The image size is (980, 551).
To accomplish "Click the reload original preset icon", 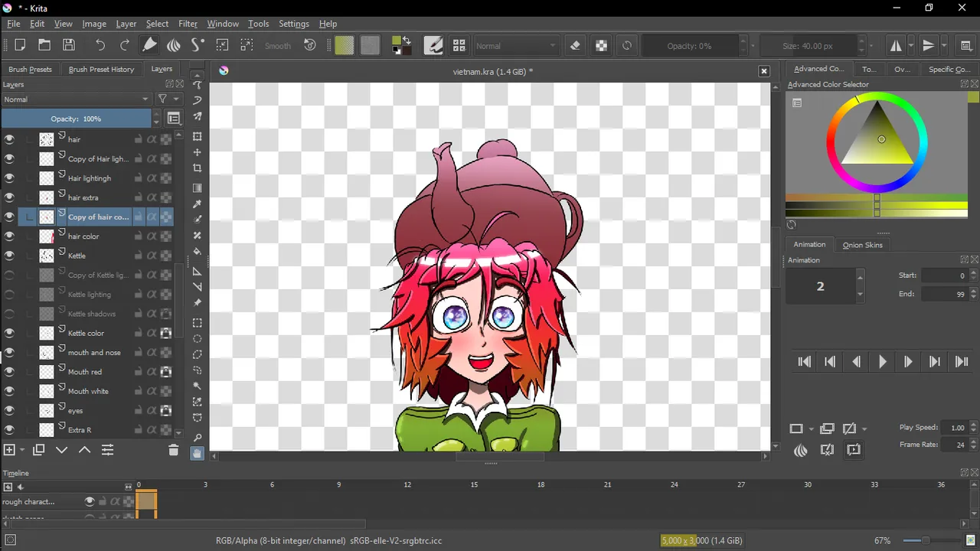I will 627,45.
